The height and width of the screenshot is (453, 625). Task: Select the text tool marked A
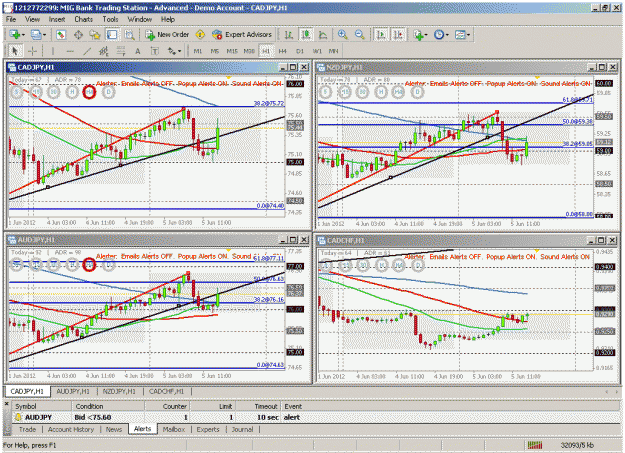pyautogui.click(x=138, y=51)
